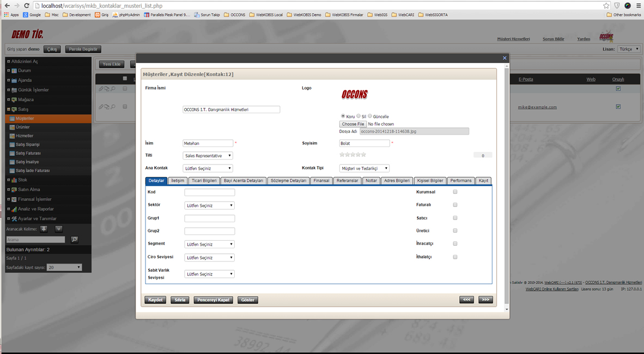Click the Pencereyi Kapat button
The height and width of the screenshot is (354, 644).
tap(213, 300)
